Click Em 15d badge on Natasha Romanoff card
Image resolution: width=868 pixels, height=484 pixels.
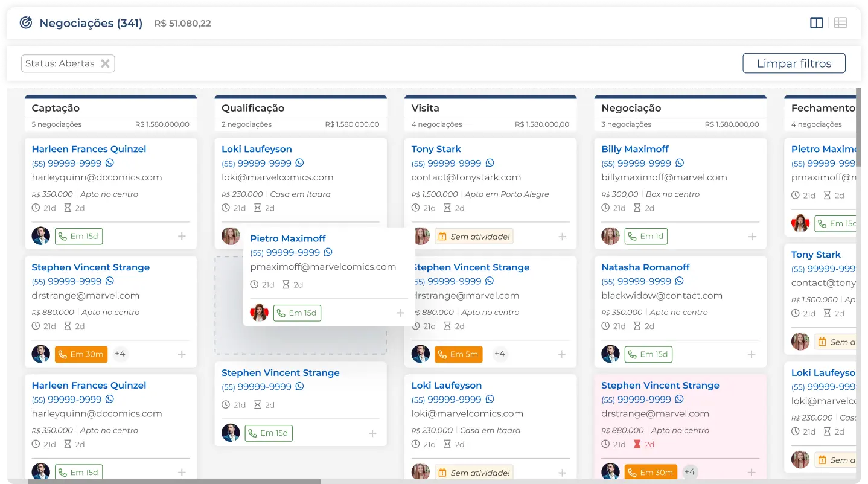(x=648, y=354)
